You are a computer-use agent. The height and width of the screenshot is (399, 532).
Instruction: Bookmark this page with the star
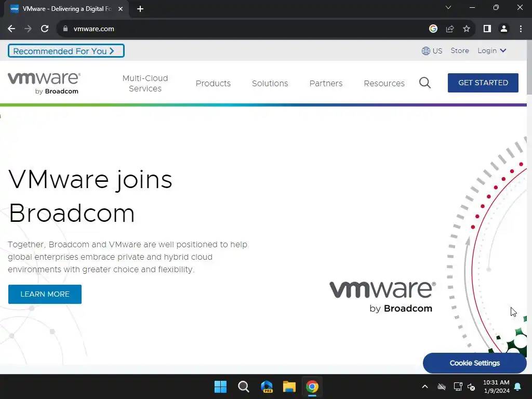coord(467,29)
